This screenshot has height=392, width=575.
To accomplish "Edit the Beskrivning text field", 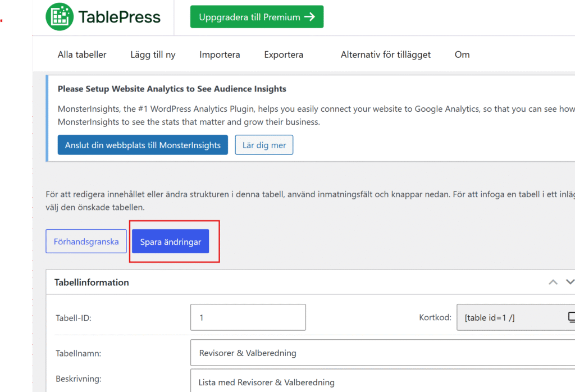I will click(x=382, y=381).
